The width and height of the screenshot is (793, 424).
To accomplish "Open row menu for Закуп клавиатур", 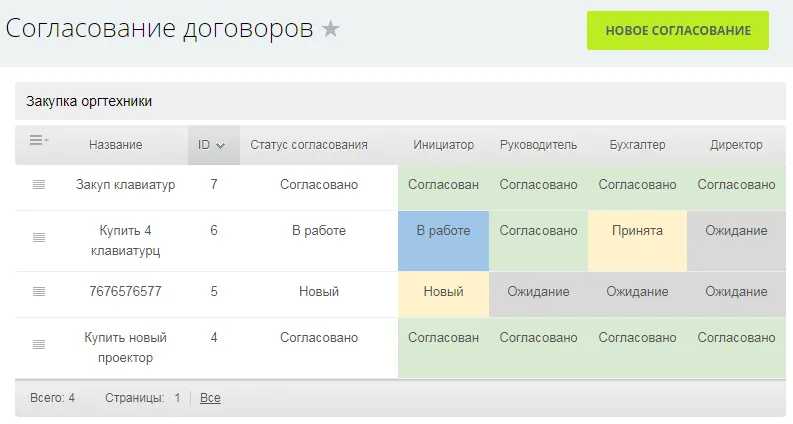I will tap(39, 185).
